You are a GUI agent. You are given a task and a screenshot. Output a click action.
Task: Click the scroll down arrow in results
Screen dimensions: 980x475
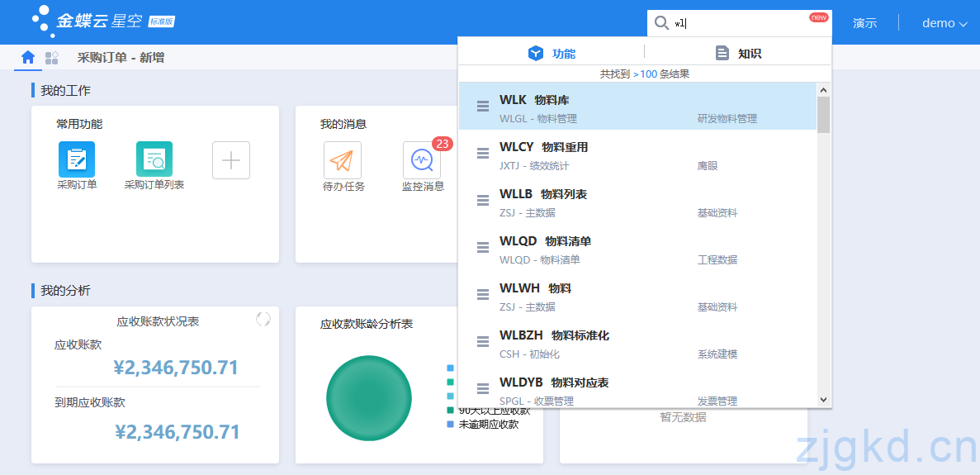823,399
